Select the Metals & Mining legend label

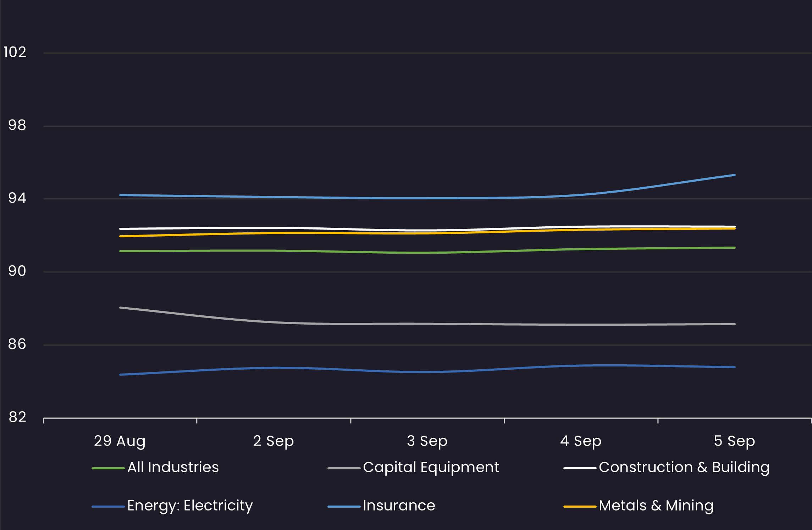pos(656,506)
